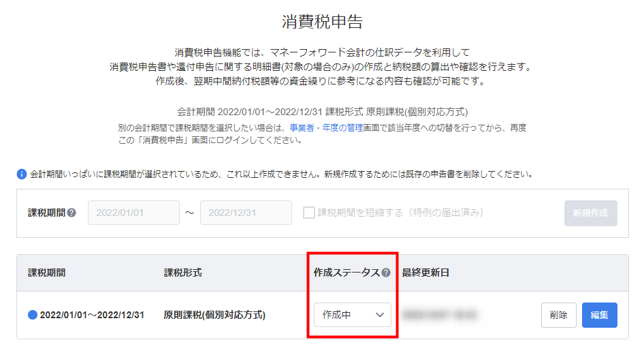The height and width of the screenshot is (355, 644).
Task: Select the 2022/01/01～2022/12/31 row period text
Action: click(x=92, y=315)
